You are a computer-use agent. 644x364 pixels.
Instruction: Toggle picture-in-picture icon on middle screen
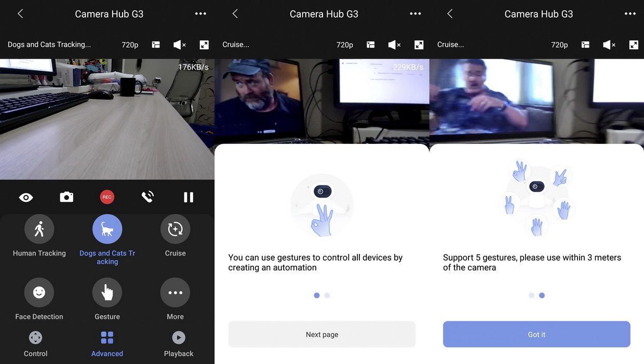tap(371, 45)
